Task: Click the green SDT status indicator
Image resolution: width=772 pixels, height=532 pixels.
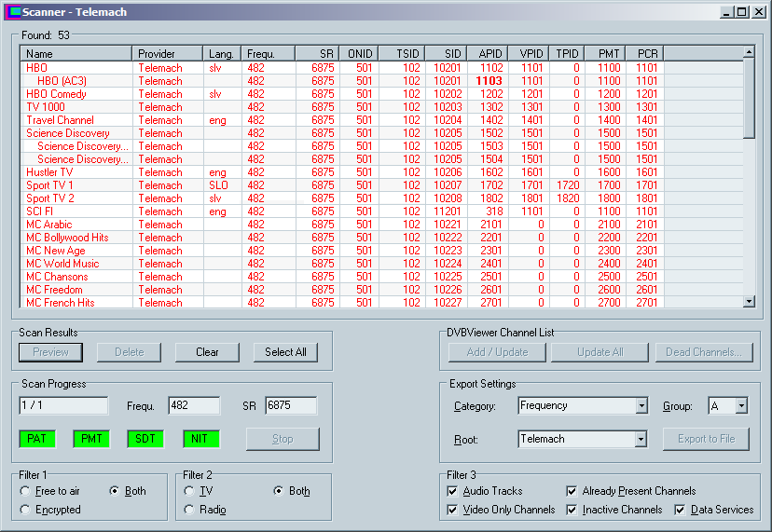Action: coord(145,439)
